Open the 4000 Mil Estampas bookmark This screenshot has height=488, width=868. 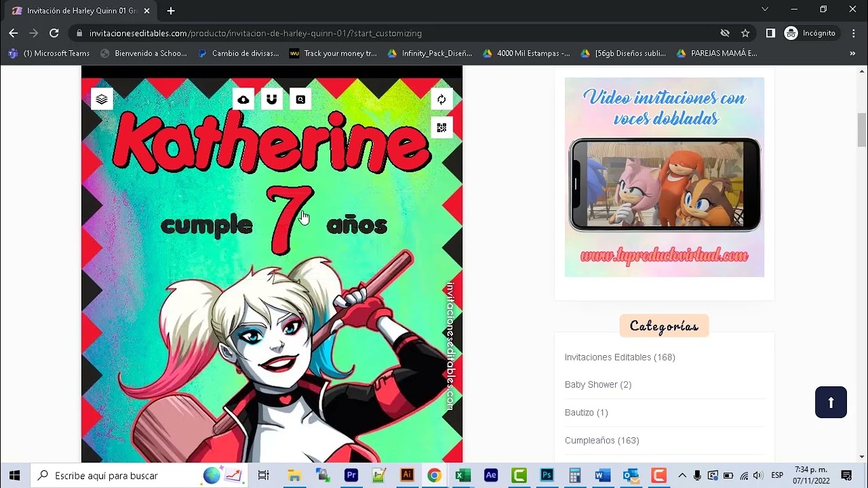coord(526,54)
